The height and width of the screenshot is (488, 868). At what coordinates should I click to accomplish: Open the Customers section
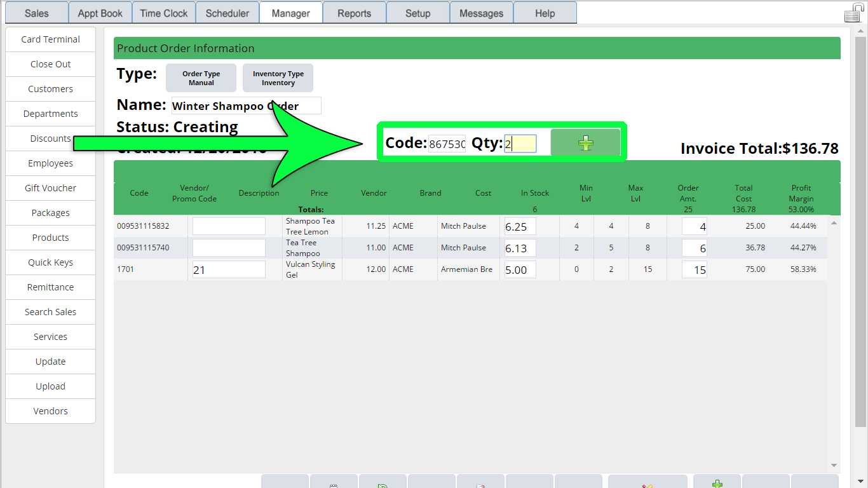coord(50,89)
